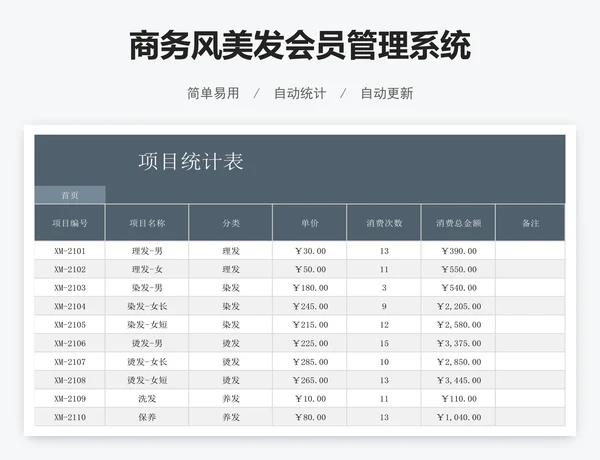The image size is (600, 460).
Task: Click 分类 cell in XM-2109 row
Action: (x=231, y=399)
